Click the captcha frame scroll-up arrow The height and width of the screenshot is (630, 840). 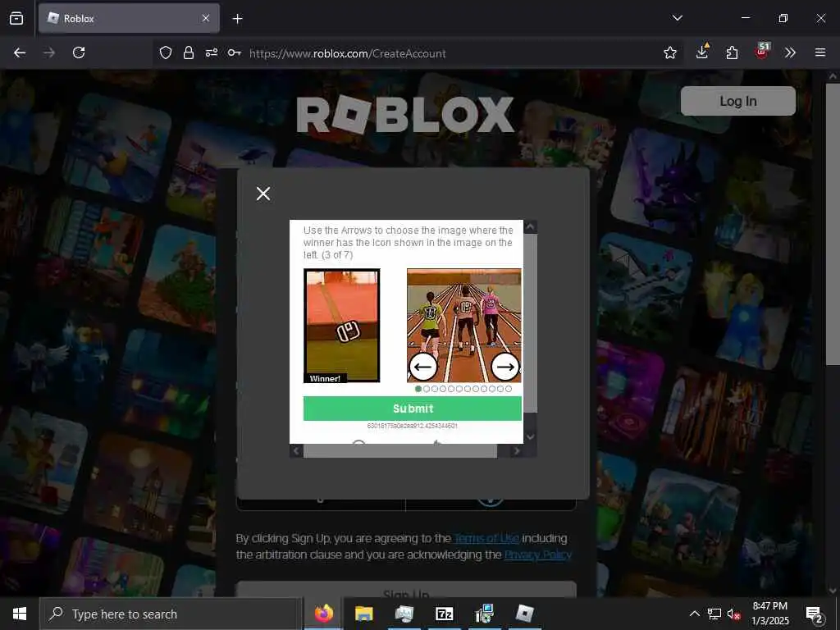click(530, 226)
